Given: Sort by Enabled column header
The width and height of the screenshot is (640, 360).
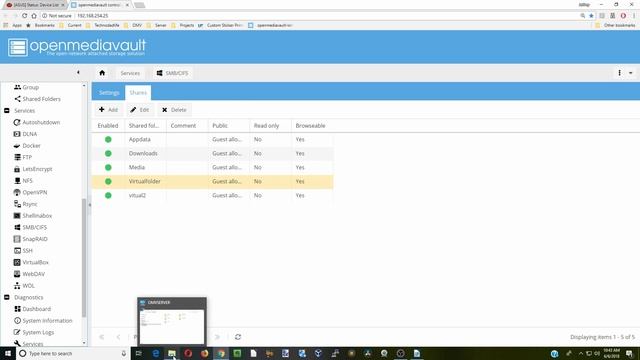Looking at the screenshot, I should (x=108, y=126).
